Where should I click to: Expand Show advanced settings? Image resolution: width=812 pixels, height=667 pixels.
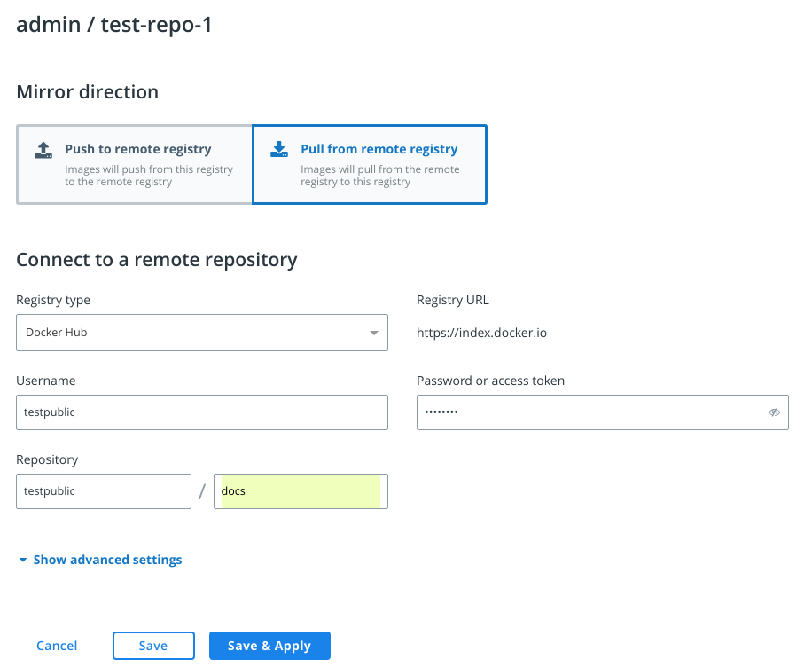(x=107, y=560)
